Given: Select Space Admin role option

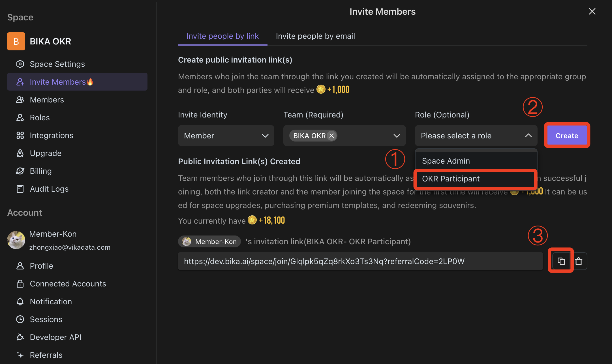Looking at the screenshot, I should [445, 160].
